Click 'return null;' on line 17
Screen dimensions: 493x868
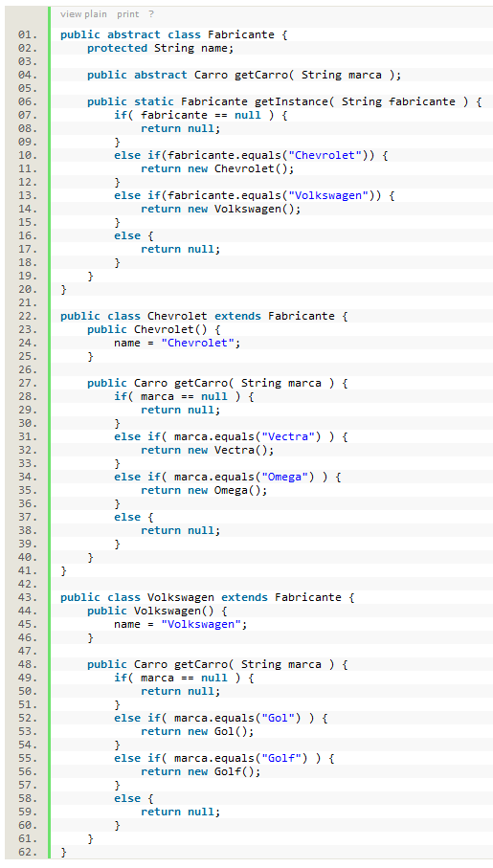[181, 249]
